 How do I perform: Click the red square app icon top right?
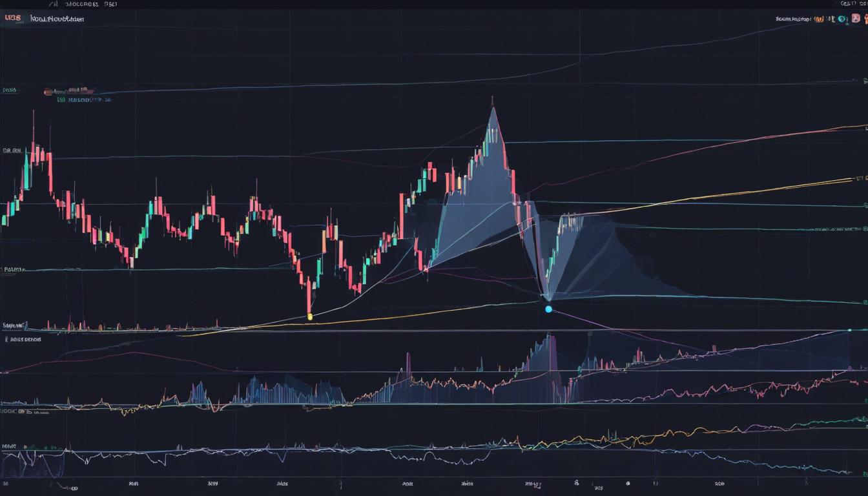[856, 18]
